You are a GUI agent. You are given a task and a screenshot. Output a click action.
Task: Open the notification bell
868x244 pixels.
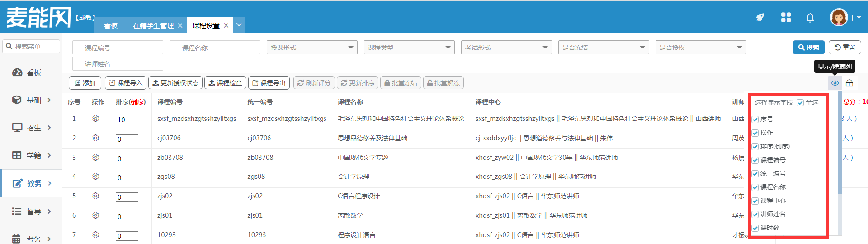pos(810,18)
